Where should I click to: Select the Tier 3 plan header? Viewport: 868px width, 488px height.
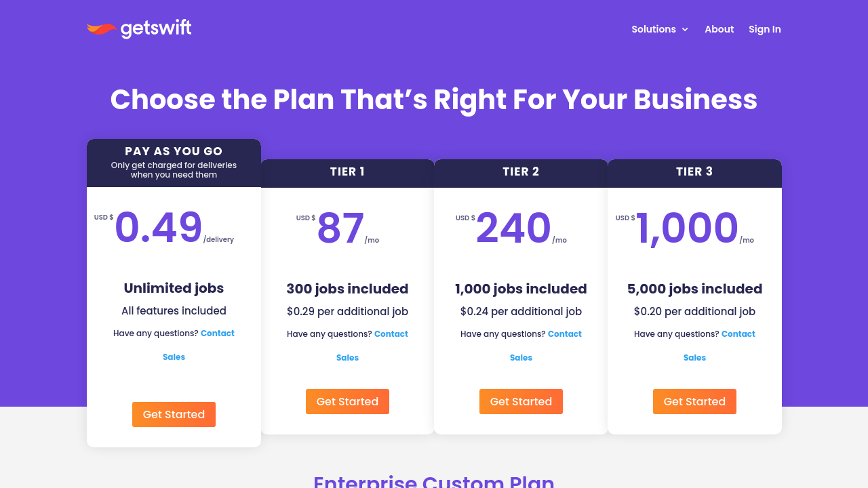coord(694,172)
